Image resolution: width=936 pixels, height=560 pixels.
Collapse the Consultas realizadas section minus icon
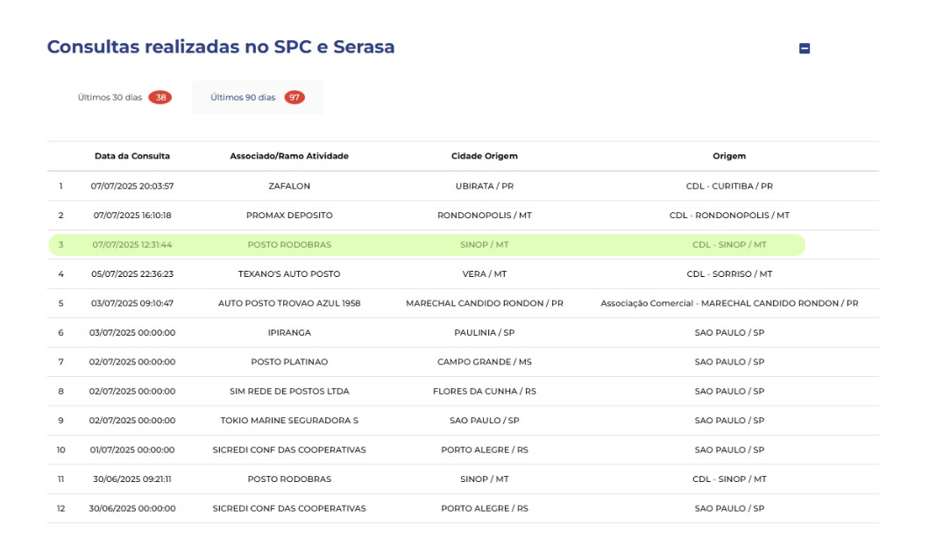click(804, 48)
